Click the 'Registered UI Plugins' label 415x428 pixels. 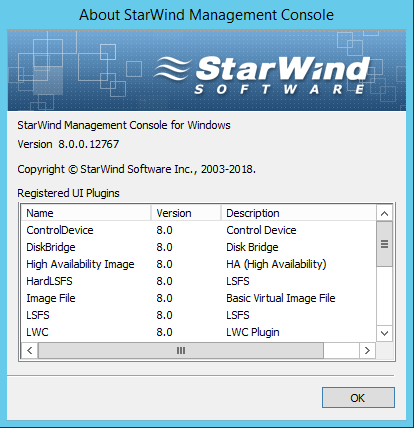[68, 193]
